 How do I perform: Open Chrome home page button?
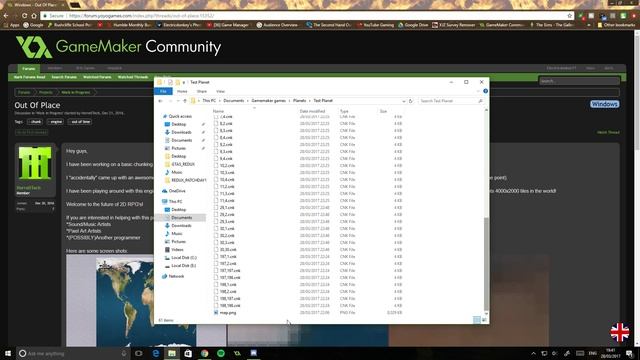point(34,16)
